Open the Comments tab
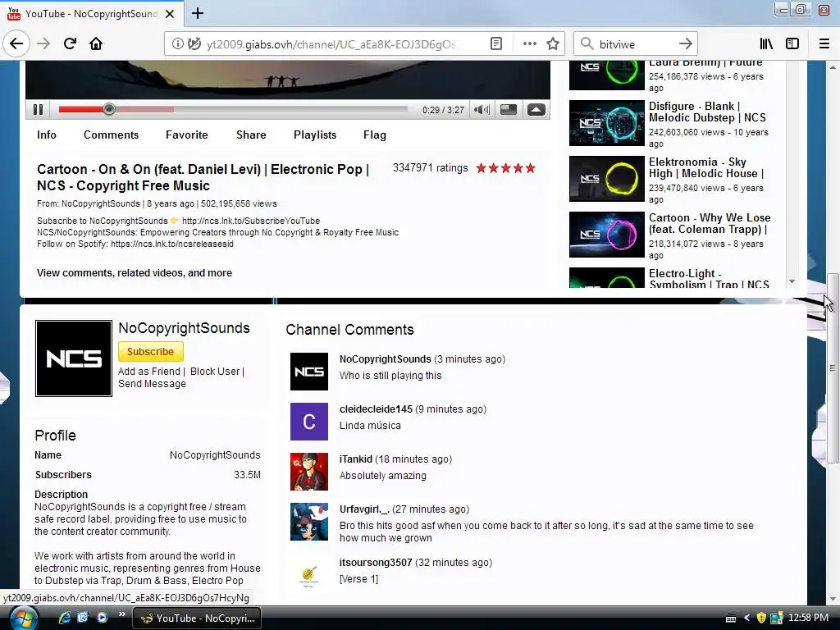Image resolution: width=840 pixels, height=630 pixels. [111, 135]
